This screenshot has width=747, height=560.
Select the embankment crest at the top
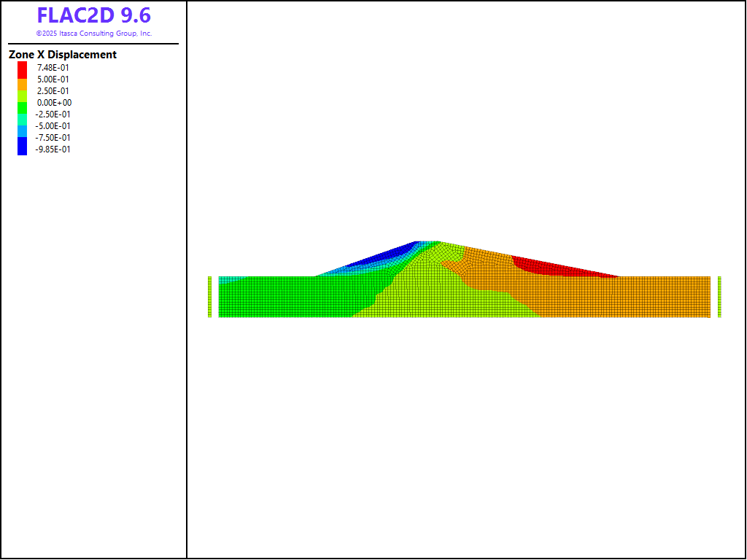tap(427, 244)
